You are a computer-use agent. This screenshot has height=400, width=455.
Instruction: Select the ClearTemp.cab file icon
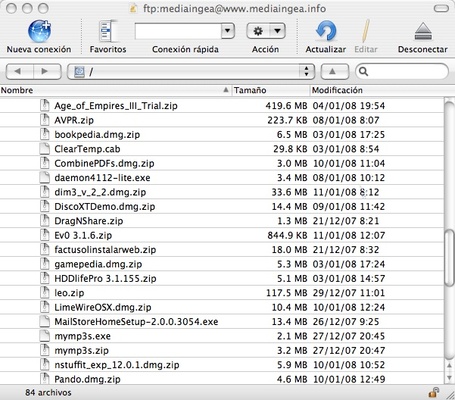[45, 148]
